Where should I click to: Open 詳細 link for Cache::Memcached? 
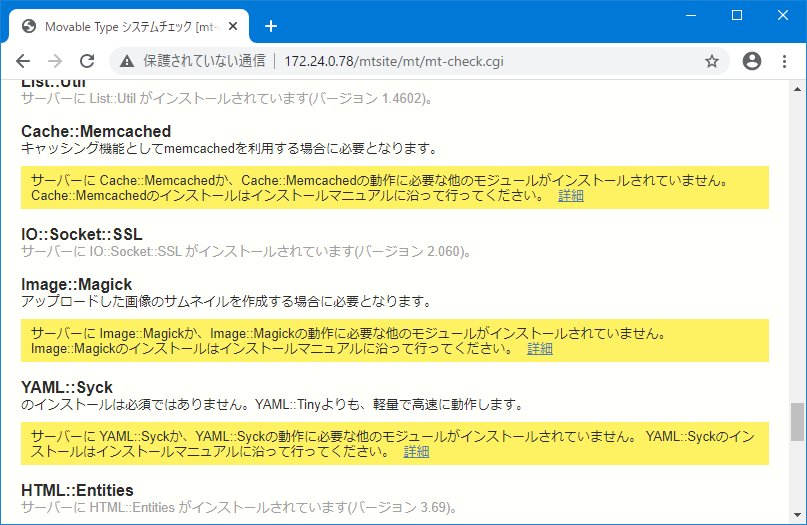[x=571, y=196]
